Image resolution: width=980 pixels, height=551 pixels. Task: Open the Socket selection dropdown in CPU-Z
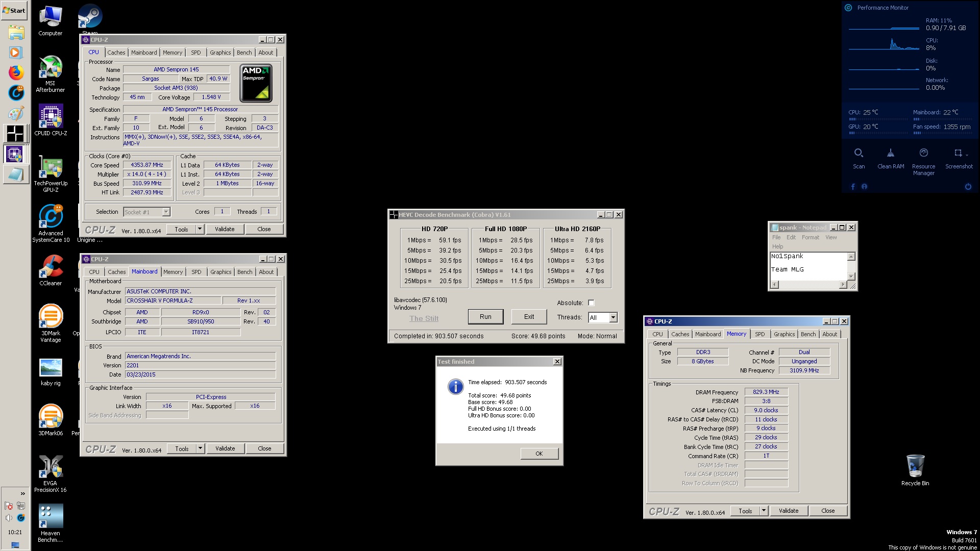146,212
